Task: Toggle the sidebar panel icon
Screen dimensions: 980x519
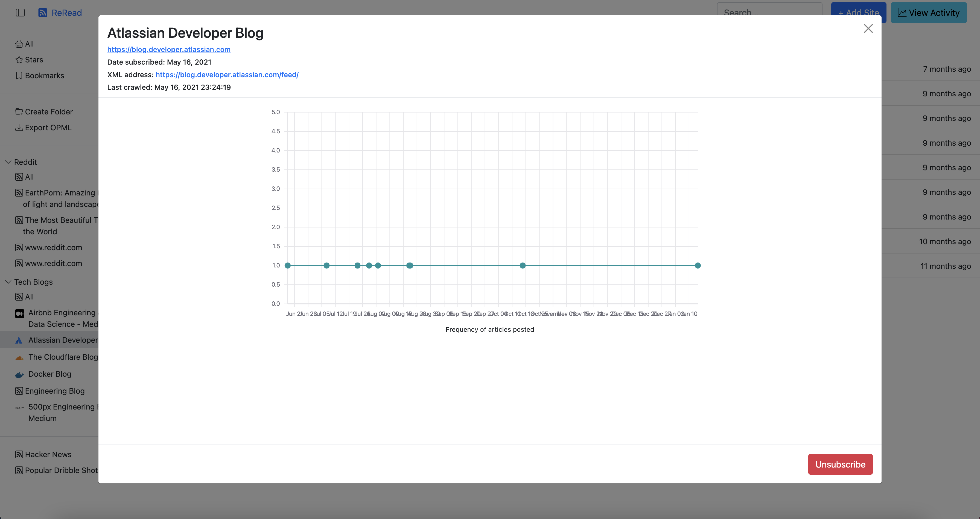Action: point(20,13)
